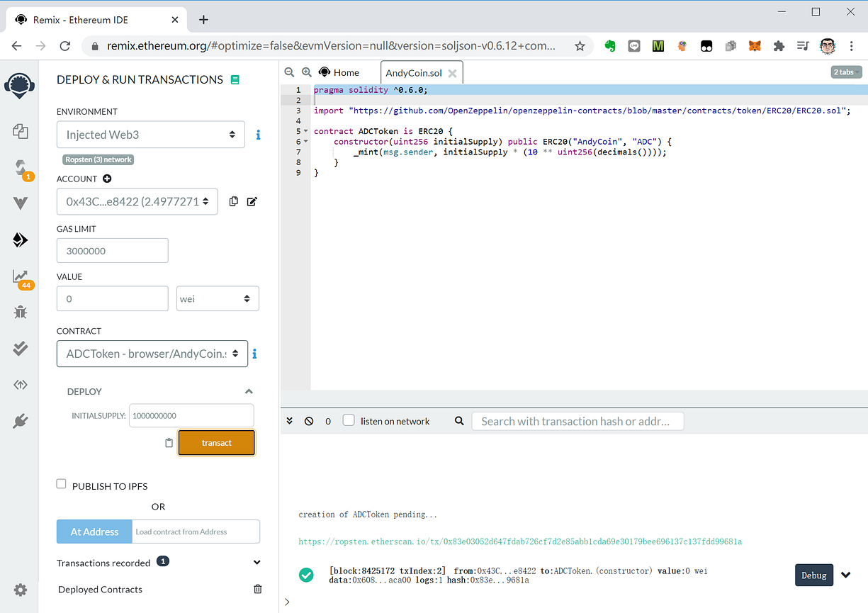The image size is (868, 613).
Task: Click environment info icon
Action: pyautogui.click(x=258, y=135)
